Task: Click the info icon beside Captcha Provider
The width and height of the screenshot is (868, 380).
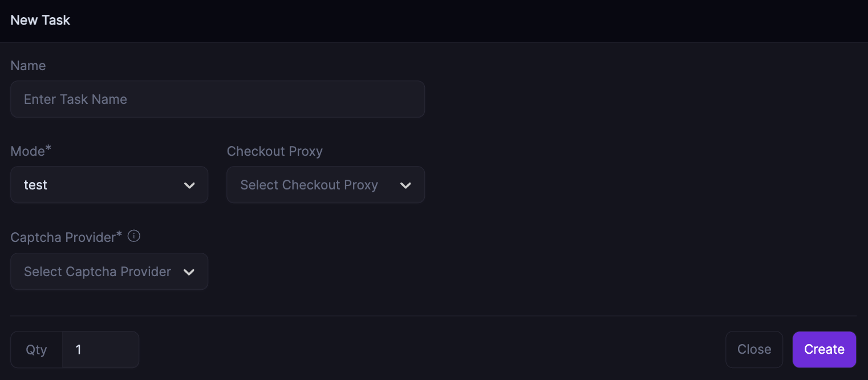Action: tap(134, 236)
